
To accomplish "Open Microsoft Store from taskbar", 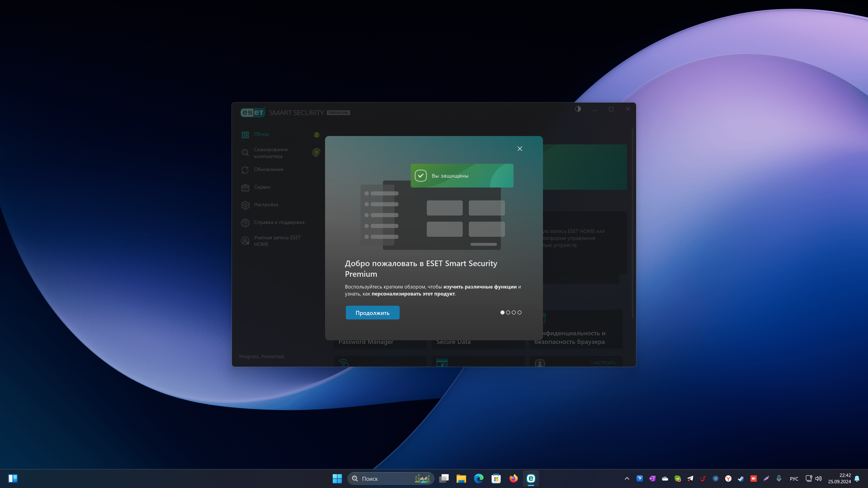I will pos(496,479).
